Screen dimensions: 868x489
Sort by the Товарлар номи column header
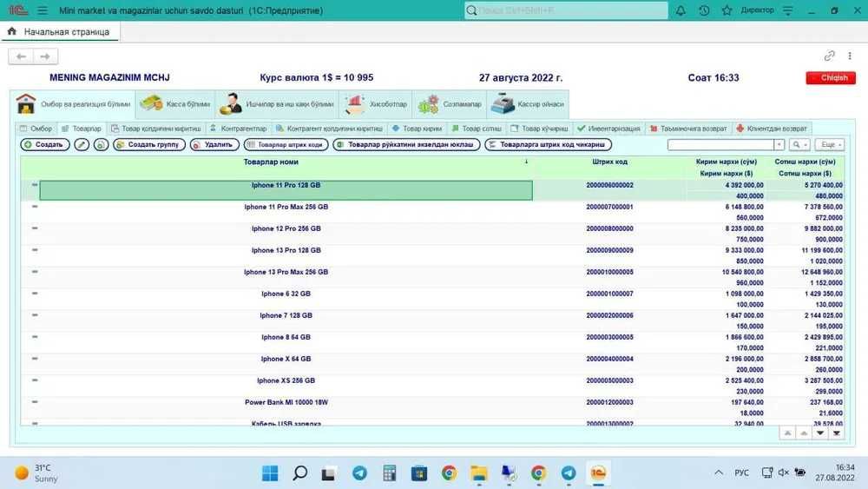pos(271,162)
